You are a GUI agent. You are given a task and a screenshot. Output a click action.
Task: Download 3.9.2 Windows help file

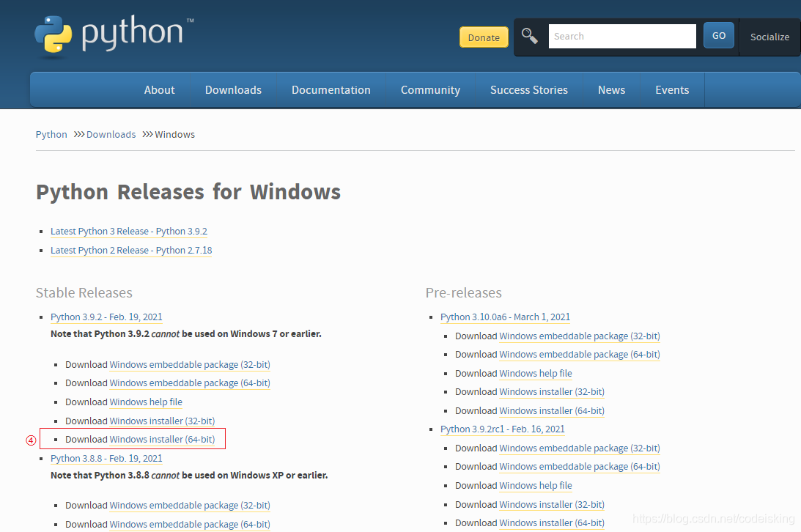point(146,402)
